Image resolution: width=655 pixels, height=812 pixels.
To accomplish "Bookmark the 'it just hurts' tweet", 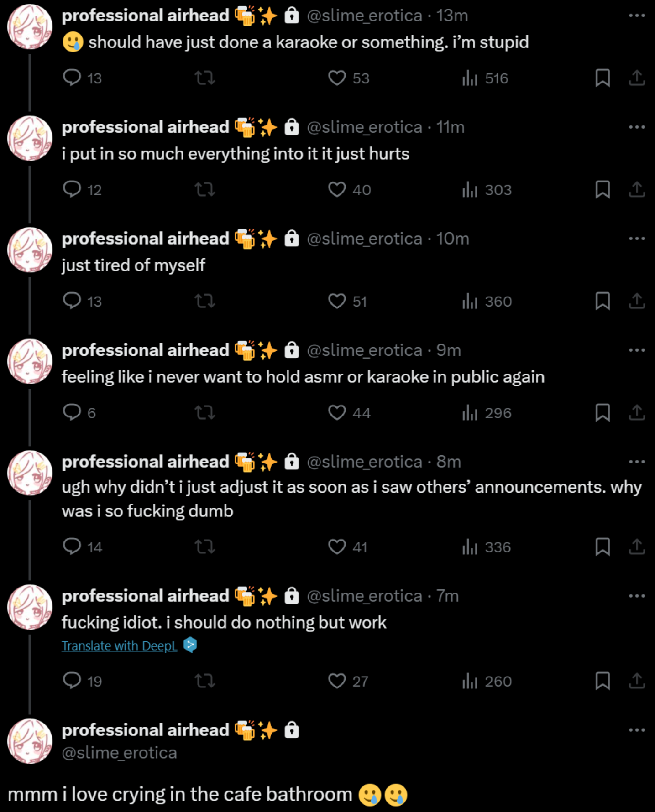I will click(x=603, y=190).
